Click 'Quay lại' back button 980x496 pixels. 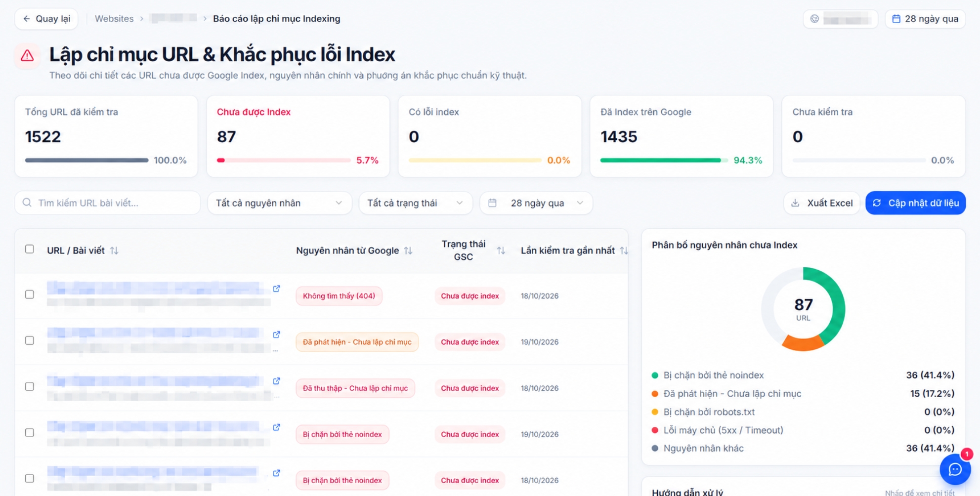click(46, 19)
